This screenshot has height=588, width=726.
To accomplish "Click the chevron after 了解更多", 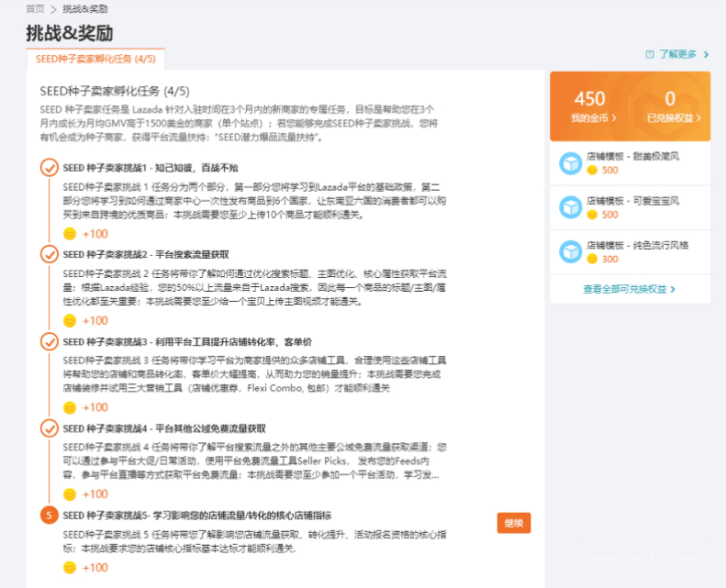I will (x=706, y=55).
